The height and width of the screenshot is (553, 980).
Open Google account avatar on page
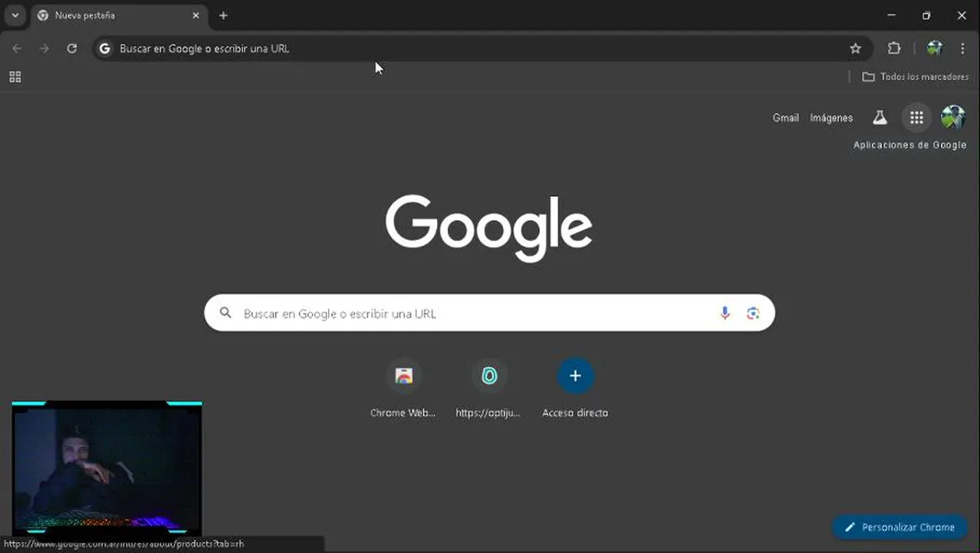(953, 118)
